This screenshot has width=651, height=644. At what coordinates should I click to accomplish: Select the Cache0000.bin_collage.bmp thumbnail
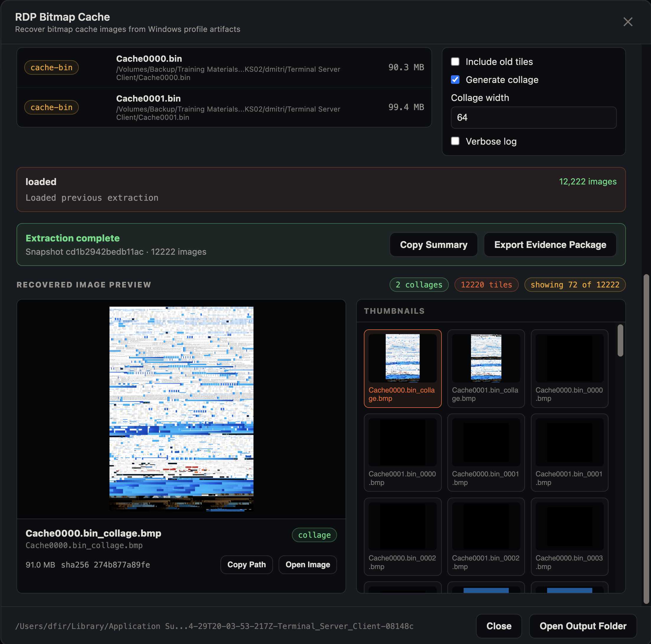pyautogui.click(x=402, y=369)
